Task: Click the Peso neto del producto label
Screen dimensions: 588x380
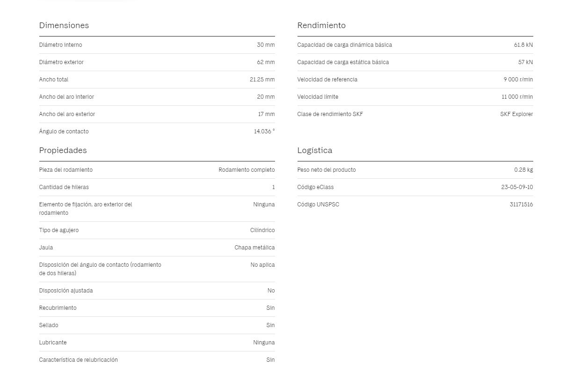Action: point(327,170)
